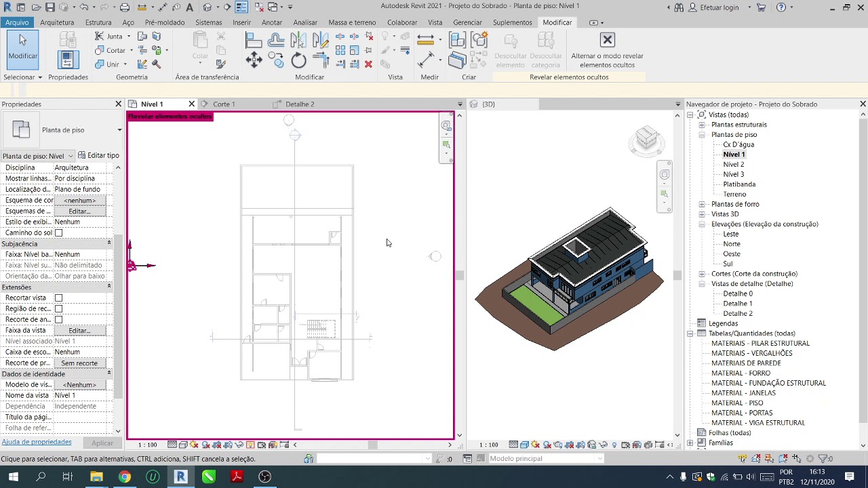Click Alternar o modo revelar elementos ocultos

click(607, 51)
